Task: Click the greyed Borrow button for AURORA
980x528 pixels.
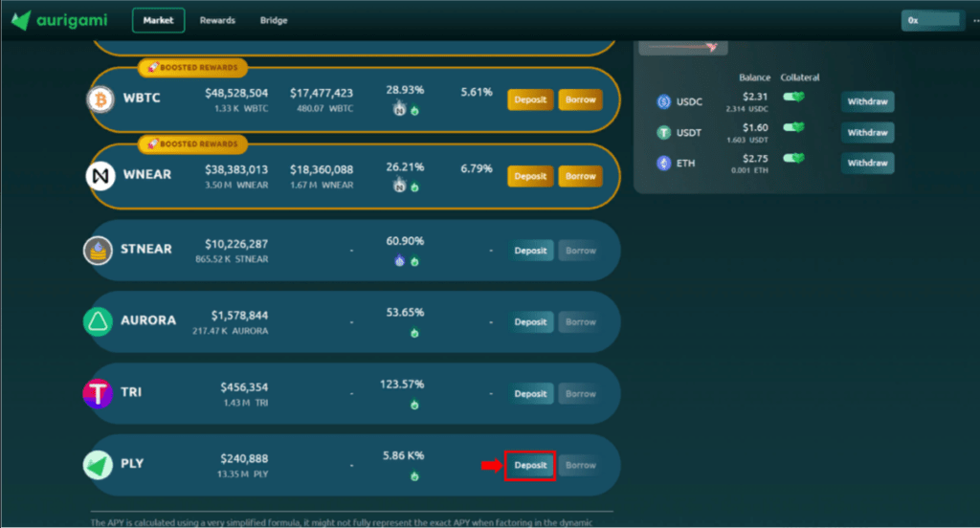Action: click(581, 321)
